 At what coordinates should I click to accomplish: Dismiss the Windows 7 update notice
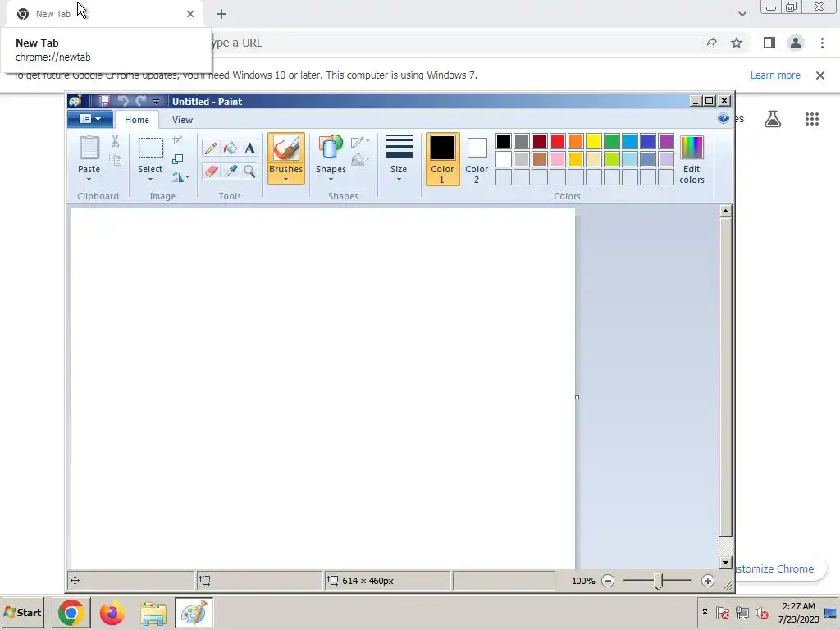pyautogui.click(x=820, y=75)
